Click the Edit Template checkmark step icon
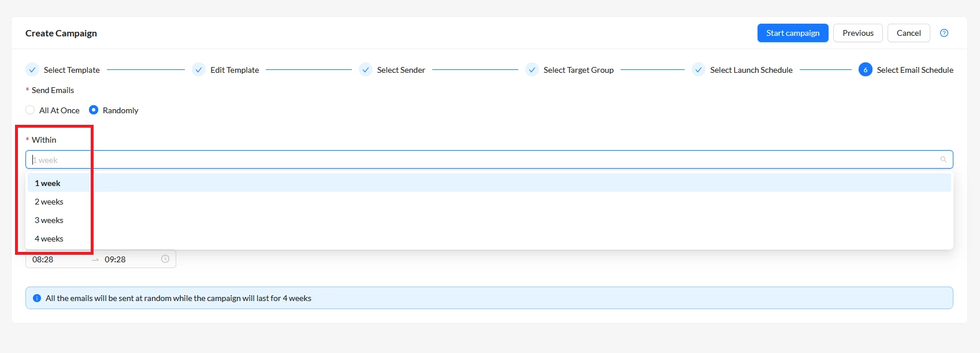 199,70
